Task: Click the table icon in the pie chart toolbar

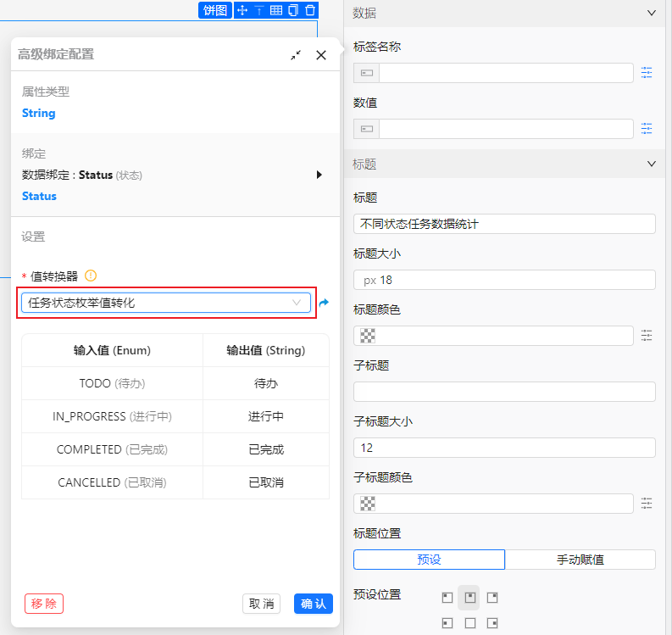Action: point(276,10)
